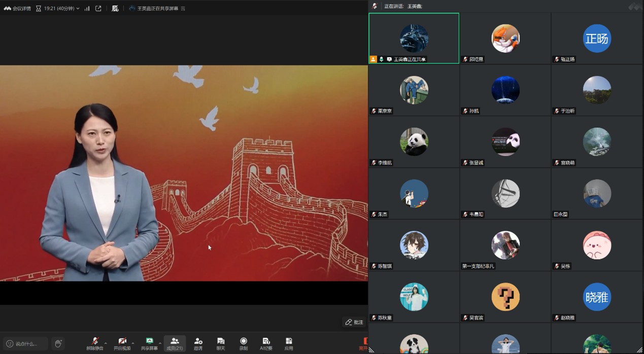Open the 应用 apps grid
The height and width of the screenshot is (354, 644).
point(289,343)
